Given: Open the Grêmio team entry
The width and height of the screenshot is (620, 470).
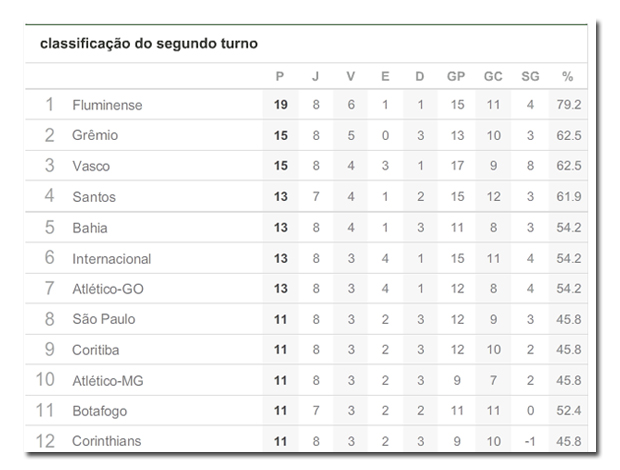Looking at the screenshot, I should tap(96, 135).
